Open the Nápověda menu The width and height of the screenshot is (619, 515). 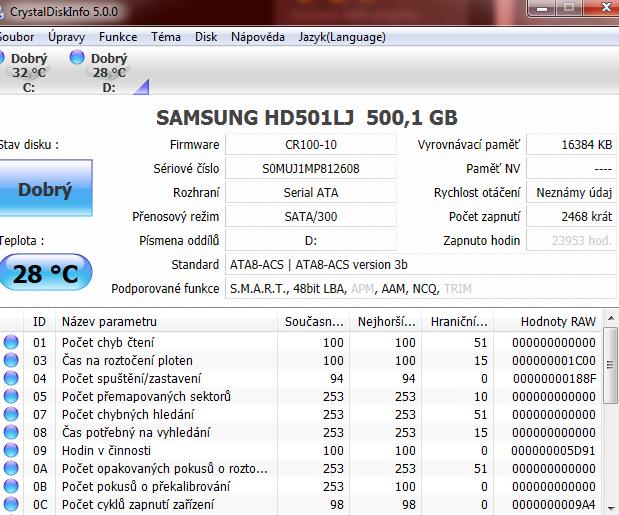(x=258, y=37)
